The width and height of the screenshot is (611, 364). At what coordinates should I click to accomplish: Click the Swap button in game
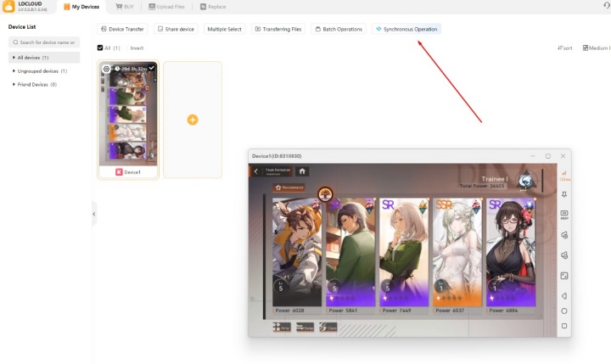(x=305, y=327)
